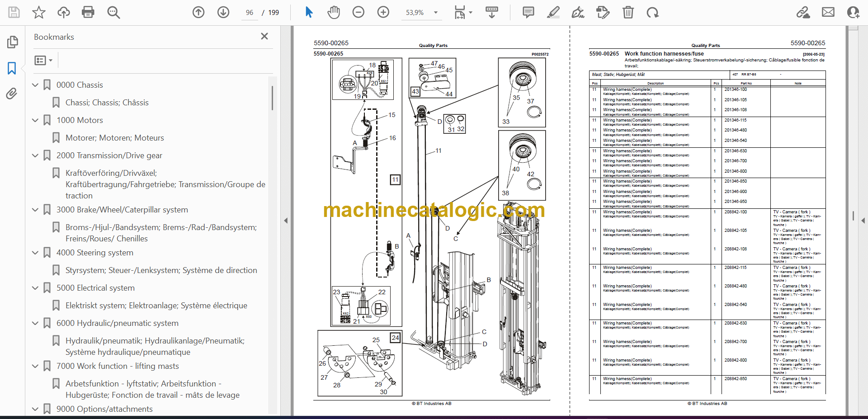Collapse the 2000 Transmission/Drive gear bookmark

35,155
